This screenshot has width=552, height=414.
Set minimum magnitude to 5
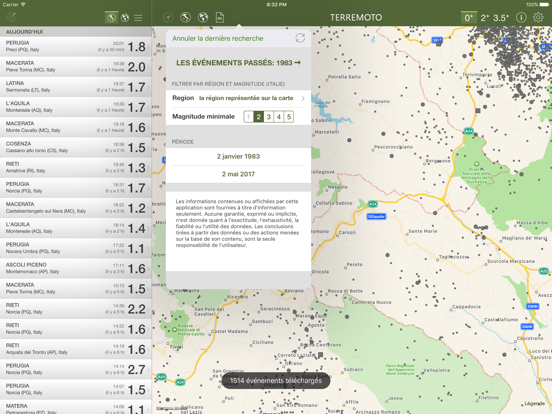[289, 117]
